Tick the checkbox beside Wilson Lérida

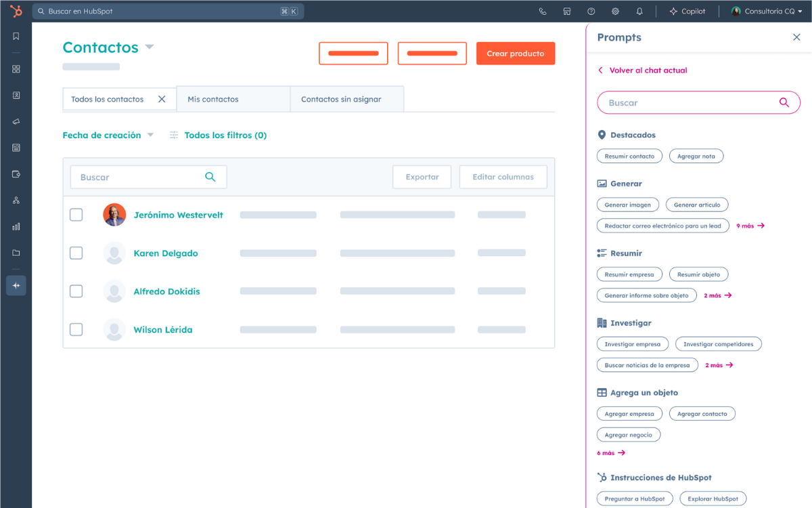pyautogui.click(x=76, y=330)
